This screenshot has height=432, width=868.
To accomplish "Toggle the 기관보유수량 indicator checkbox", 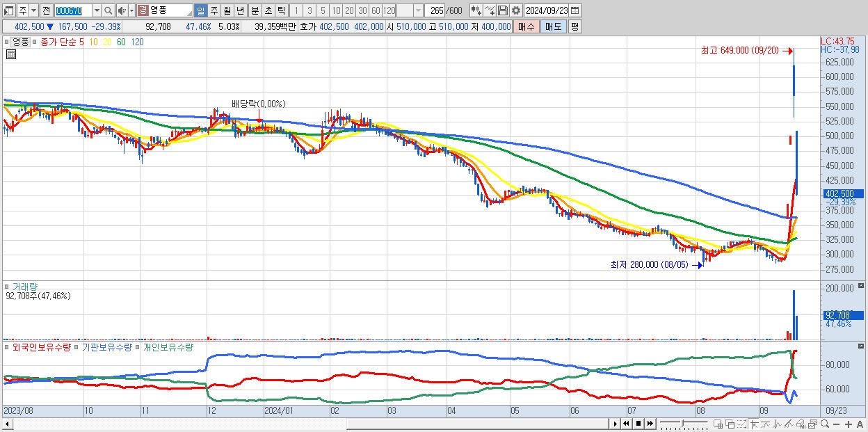I will coord(77,346).
